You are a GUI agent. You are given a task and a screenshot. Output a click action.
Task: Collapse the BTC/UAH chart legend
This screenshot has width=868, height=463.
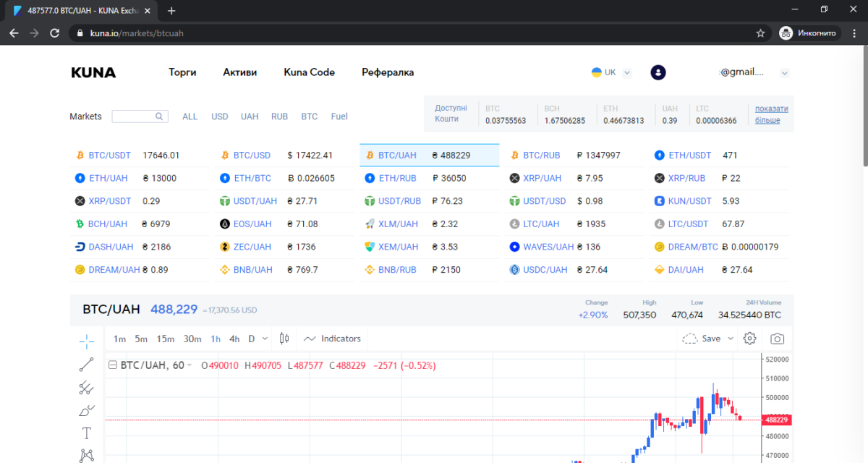tap(112, 365)
